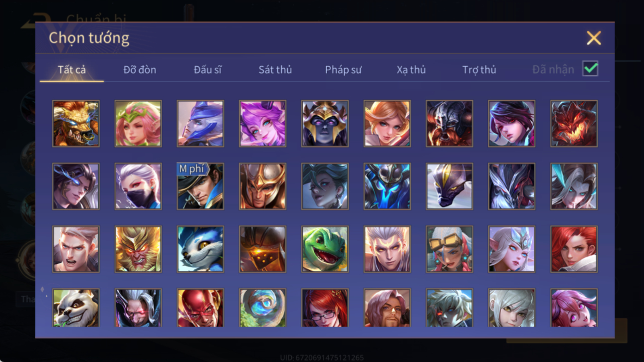The height and width of the screenshot is (362, 644).
Task: Select the golden monkey king hero
Action: pyautogui.click(x=138, y=249)
